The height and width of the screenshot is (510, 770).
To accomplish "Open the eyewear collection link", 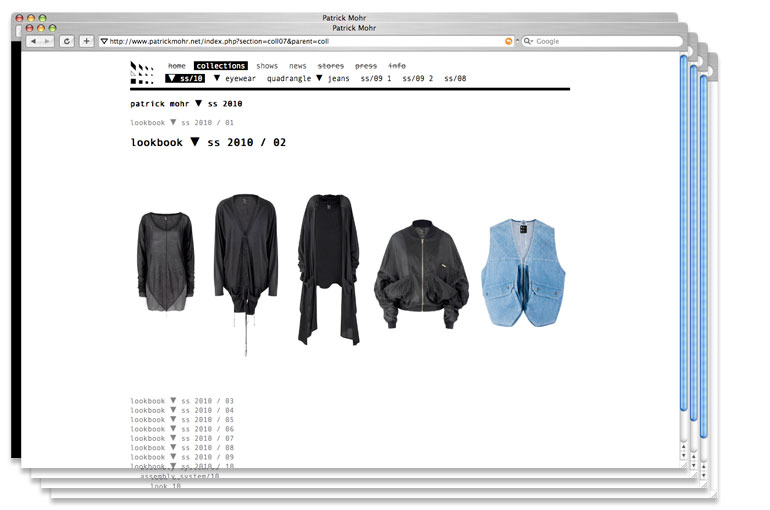I will pos(235,78).
